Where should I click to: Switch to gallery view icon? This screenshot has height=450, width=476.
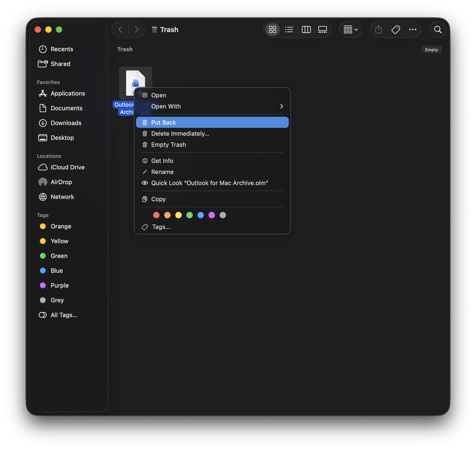click(322, 30)
